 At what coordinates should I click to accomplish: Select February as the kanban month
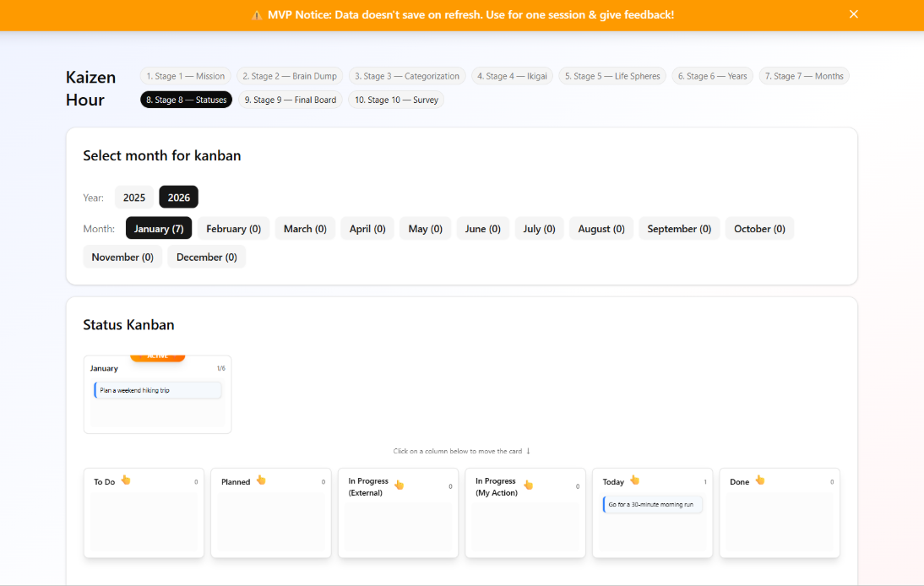tap(233, 228)
